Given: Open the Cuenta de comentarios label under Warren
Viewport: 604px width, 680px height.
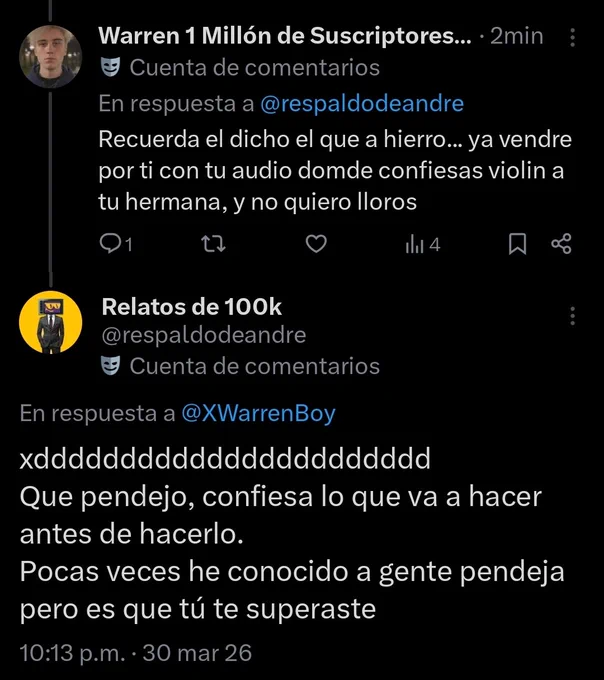Looking at the screenshot, I should click(x=255, y=68).
